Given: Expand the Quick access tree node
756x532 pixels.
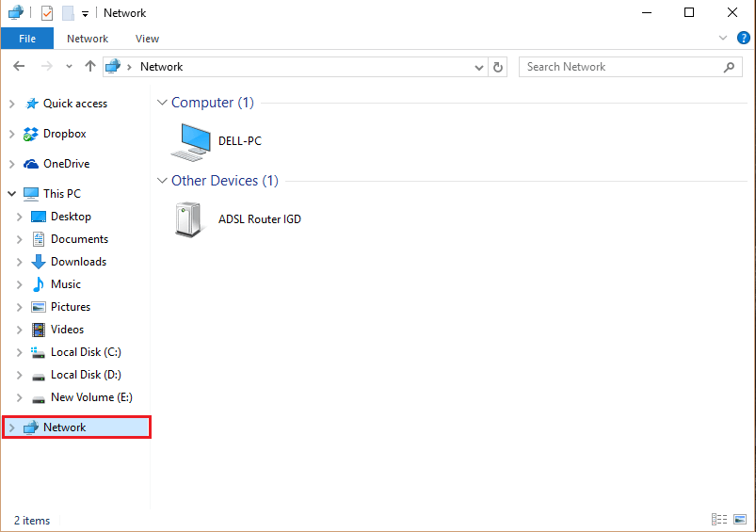Looking at the screenshot, I should coord(11,104).
